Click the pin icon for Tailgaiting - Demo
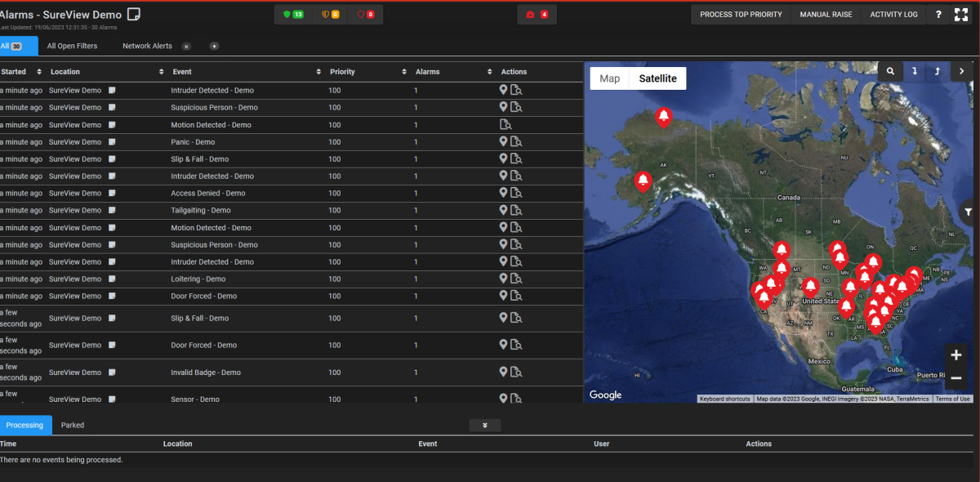980x482 pixels. (504, 210)
